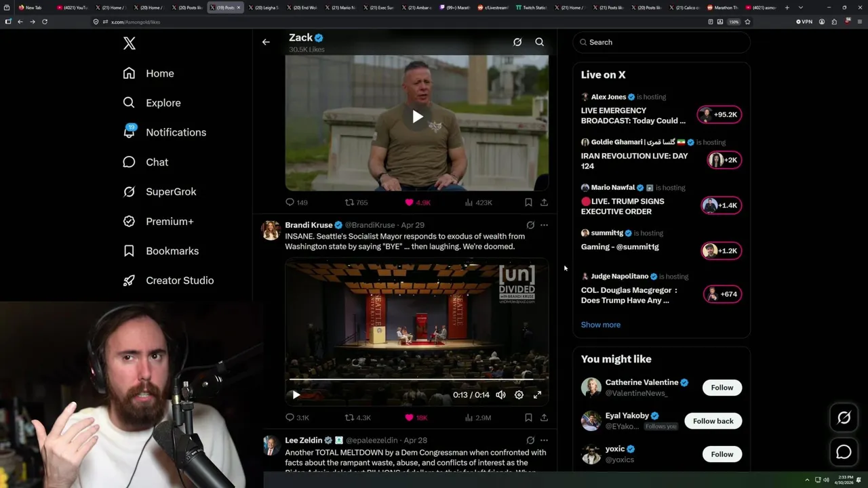868x488 pixels.
Task: Bookmark the Brandi Kruse post
Action: coord(528,418)
